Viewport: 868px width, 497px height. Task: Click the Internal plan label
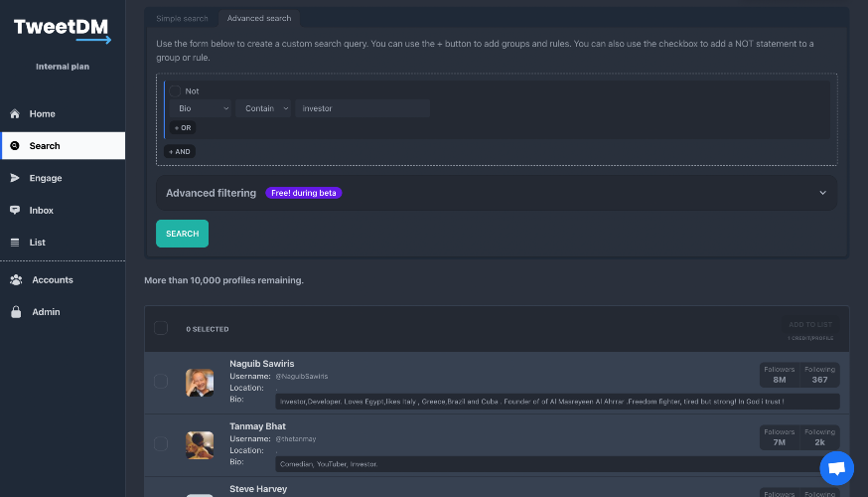click(x=63, y=67)
